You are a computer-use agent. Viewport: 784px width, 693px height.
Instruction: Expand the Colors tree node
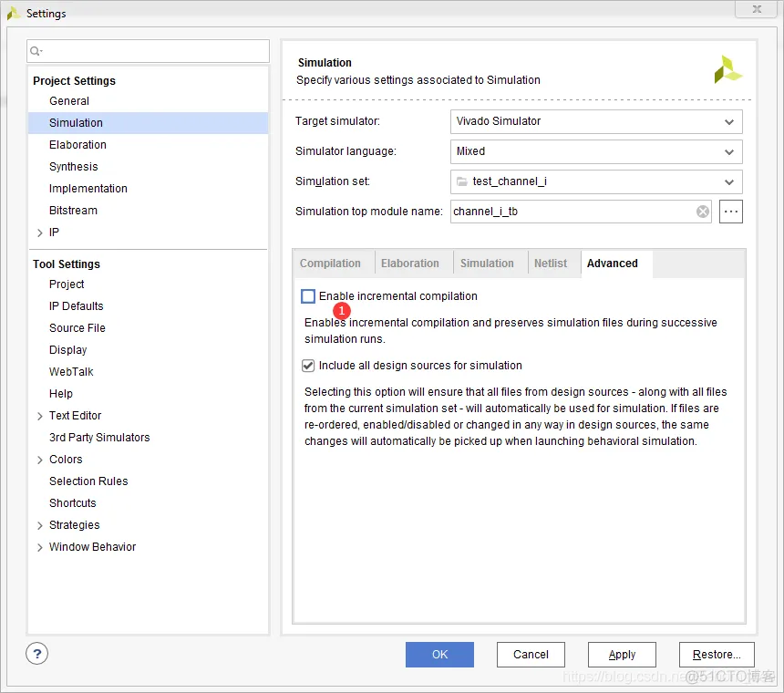(40, 460)
